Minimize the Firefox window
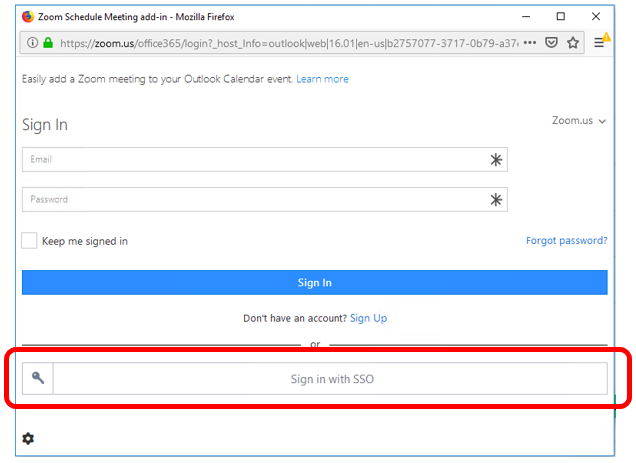Image resolution: width=636 pixels, height=463 pixels. (x=526, y=17)
